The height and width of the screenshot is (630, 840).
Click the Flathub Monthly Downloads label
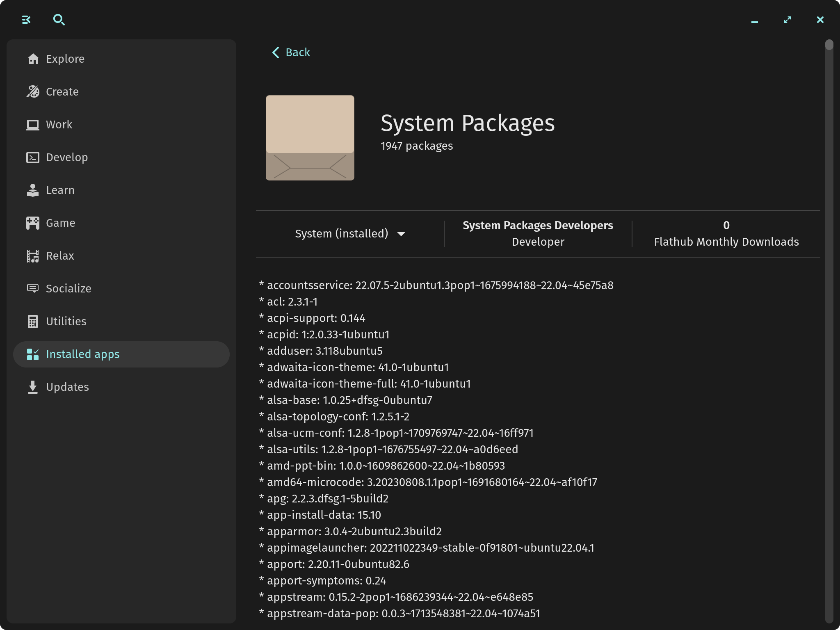pyautogui.click(x=726, y=242)
